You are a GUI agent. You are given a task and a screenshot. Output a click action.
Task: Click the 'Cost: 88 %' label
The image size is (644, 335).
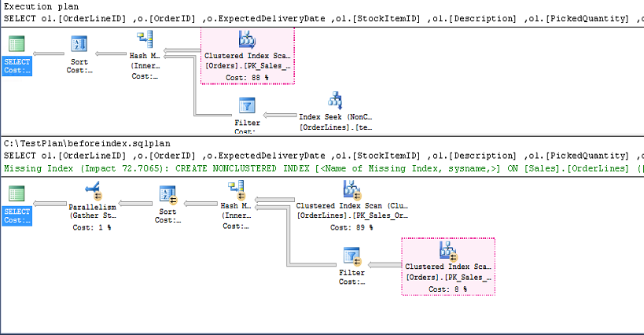(247, 78)
